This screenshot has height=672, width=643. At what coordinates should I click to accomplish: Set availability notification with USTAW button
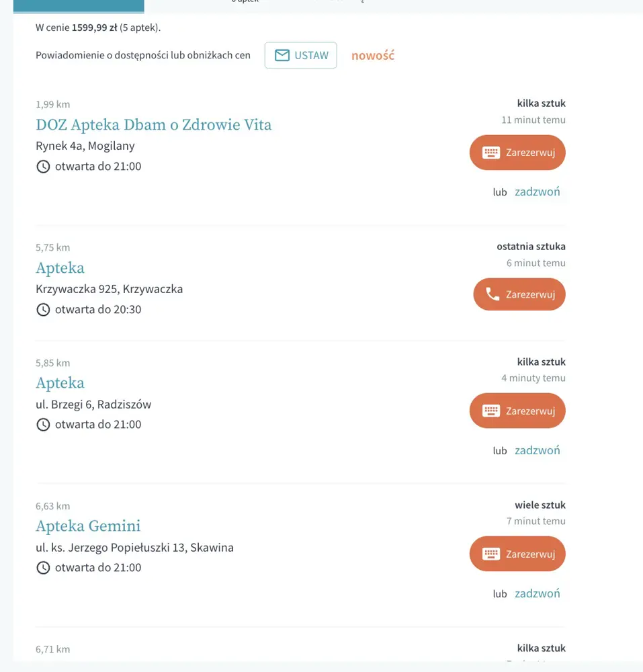301,55
